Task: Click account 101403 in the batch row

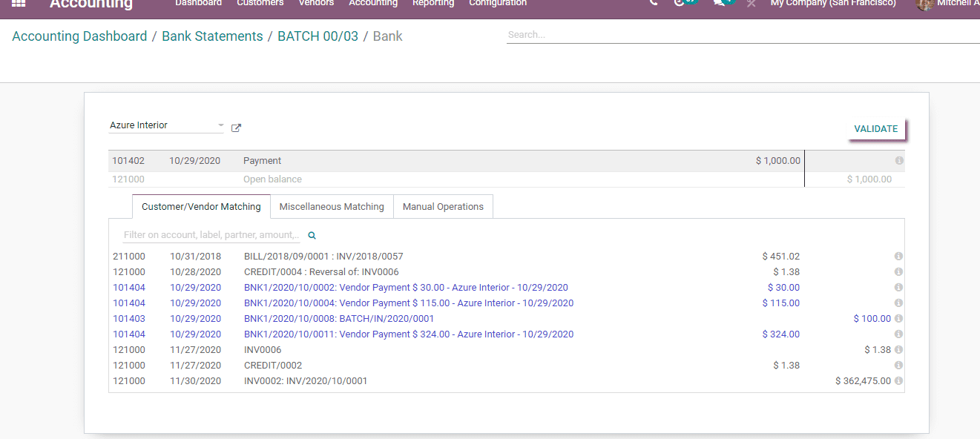Action: (129, 319)
